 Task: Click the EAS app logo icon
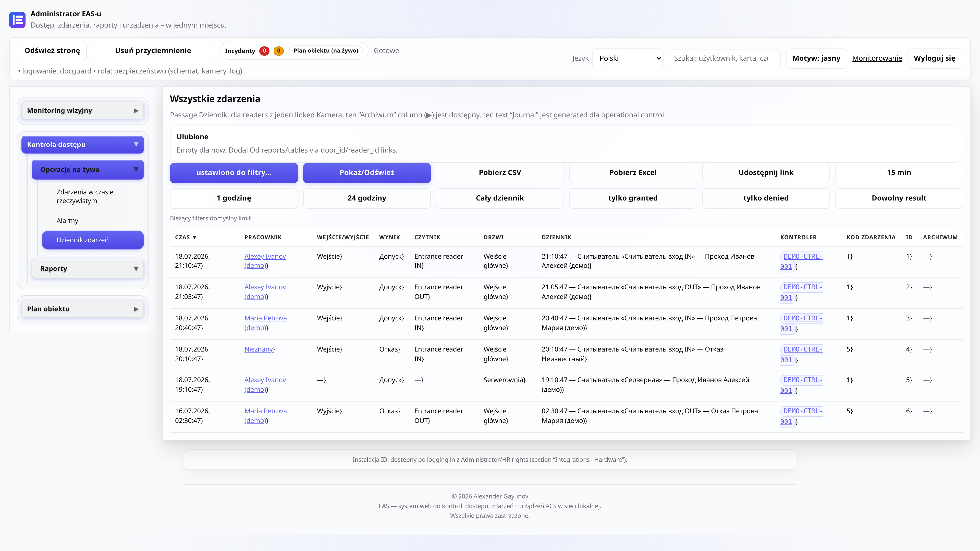(17, 20)
